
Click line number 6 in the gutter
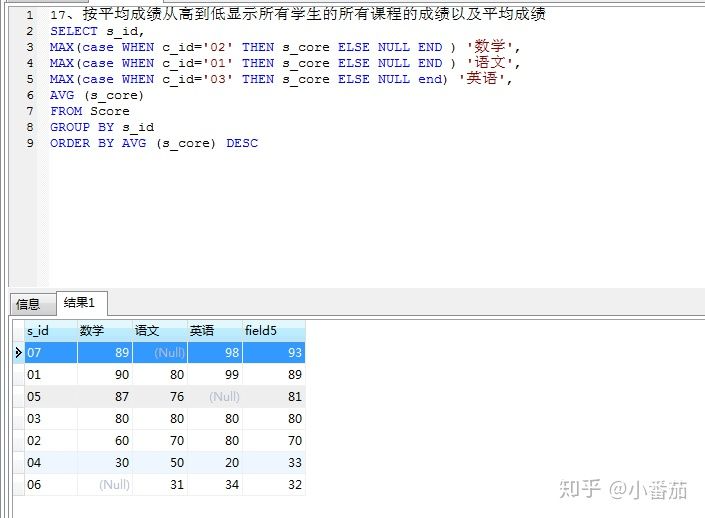(x=30, y=95)
